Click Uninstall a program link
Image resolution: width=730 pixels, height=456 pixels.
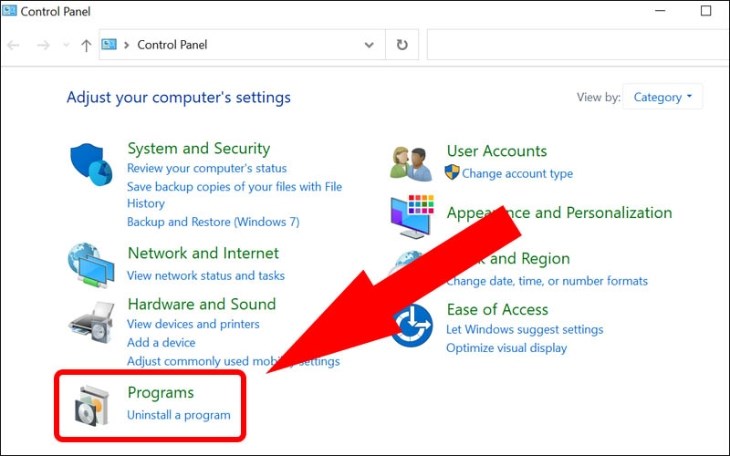click(179, 415)
